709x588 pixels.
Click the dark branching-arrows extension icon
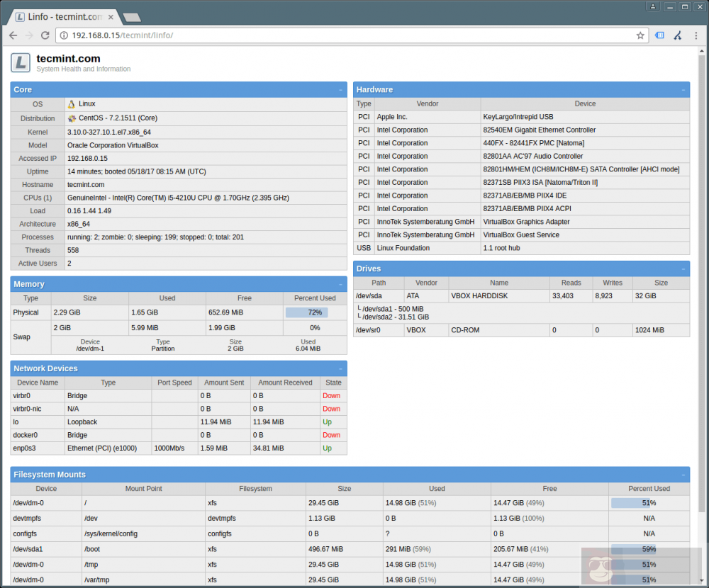[678, 34]
